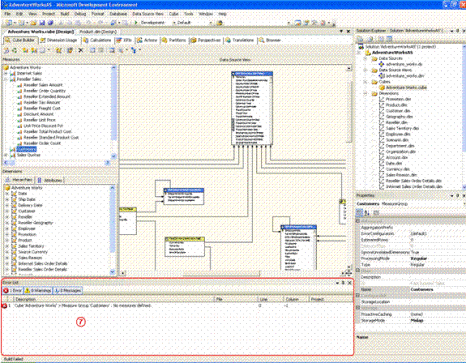466x363 pixels.
Task: Click the Measures pane vertical scrollbar
Action: click(114, 110)
